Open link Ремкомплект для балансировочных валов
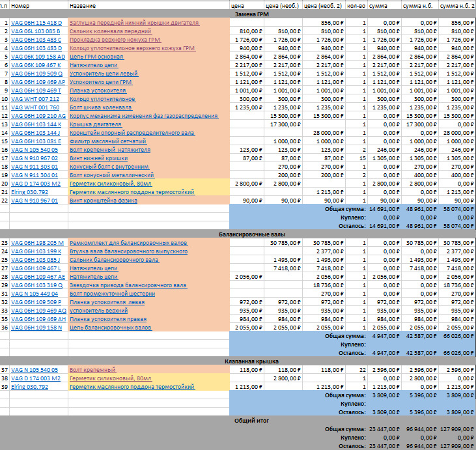 (x=129, y=243)
